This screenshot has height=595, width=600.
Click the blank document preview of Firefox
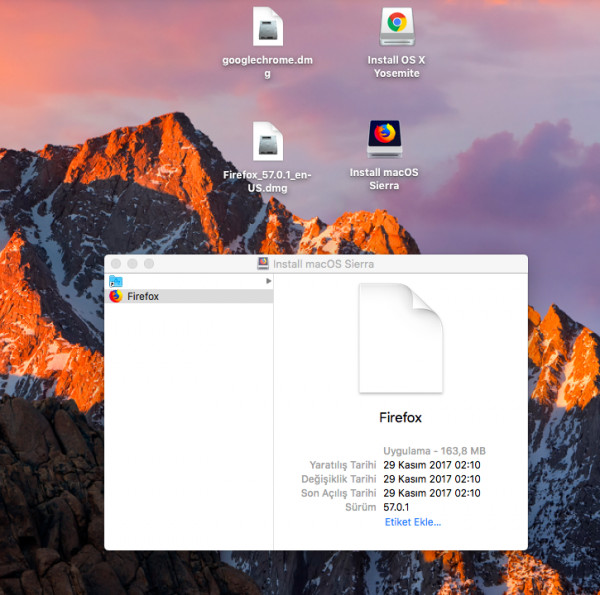coord(401,338)
